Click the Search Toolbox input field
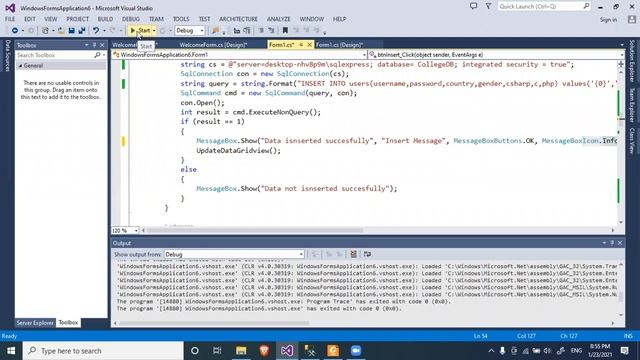The image size is (640, 360). [x=60, y=55]
